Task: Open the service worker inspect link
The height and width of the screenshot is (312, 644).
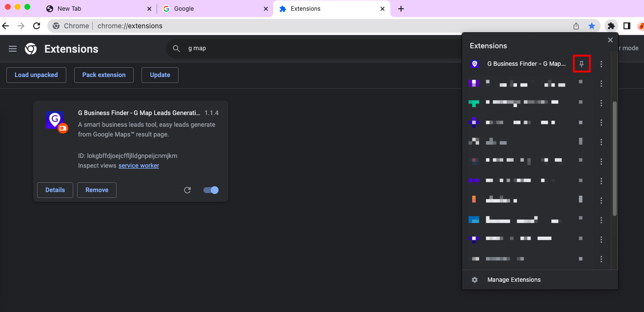Action: (x=139, y=165)
